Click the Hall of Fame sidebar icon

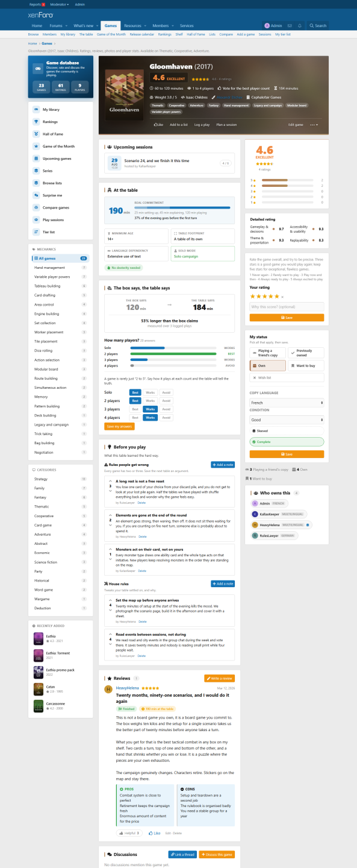click(37, 134)
